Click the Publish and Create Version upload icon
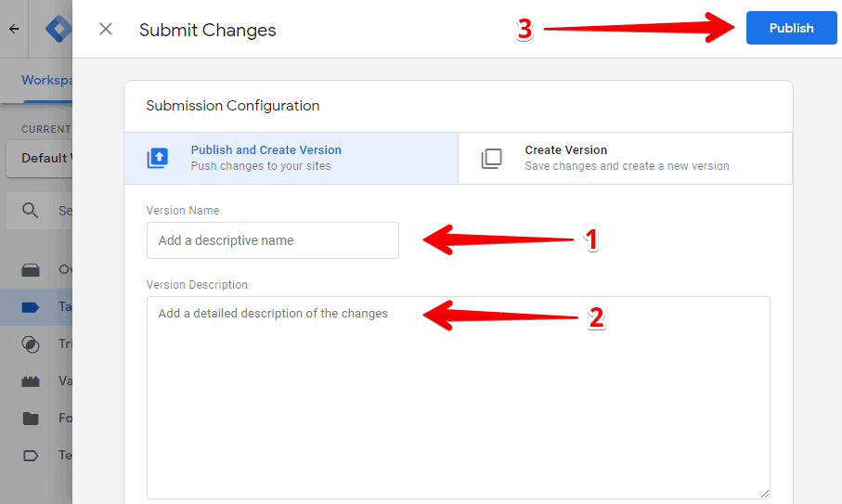Screen dimensions: 842x504 pos(158,159)
